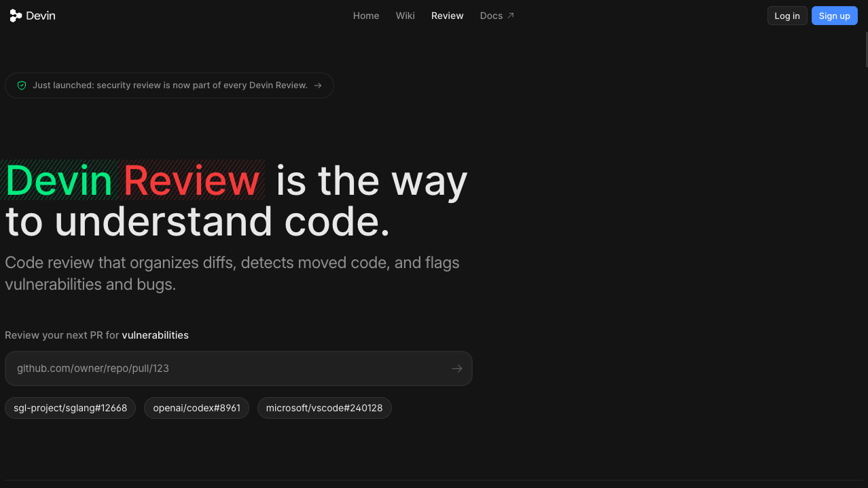Open the Home nav link
This screenshot has height=488, width=868.
pos(366,16)
